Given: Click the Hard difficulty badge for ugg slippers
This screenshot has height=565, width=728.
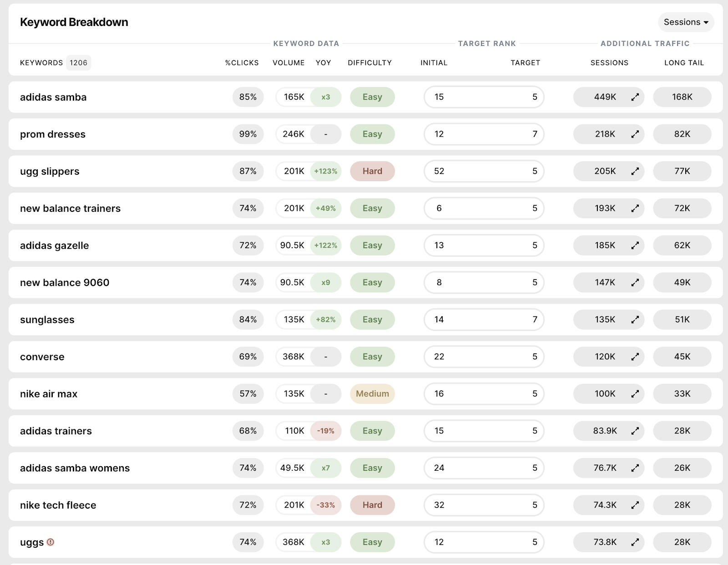Looking at the screenshot, I should tap(372, 171).
